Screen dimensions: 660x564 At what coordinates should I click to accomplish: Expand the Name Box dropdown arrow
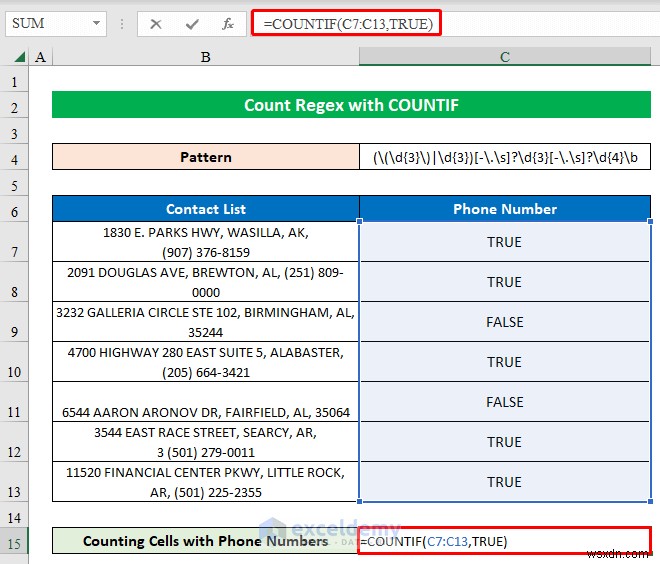pos(96,23)
